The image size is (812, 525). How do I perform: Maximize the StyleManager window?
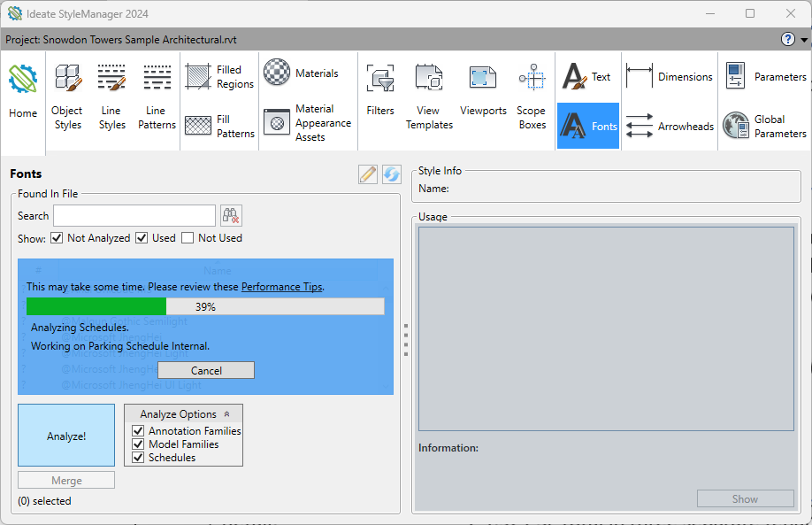coord(750,13)
